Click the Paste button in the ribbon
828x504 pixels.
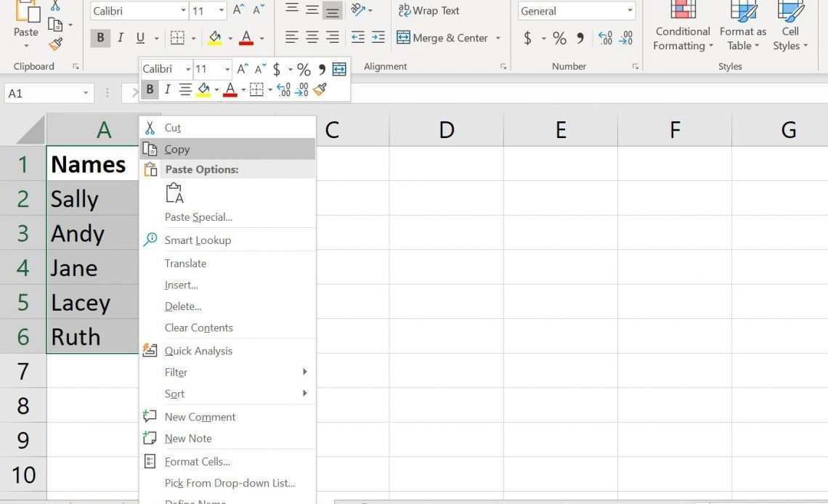(25, 22)
